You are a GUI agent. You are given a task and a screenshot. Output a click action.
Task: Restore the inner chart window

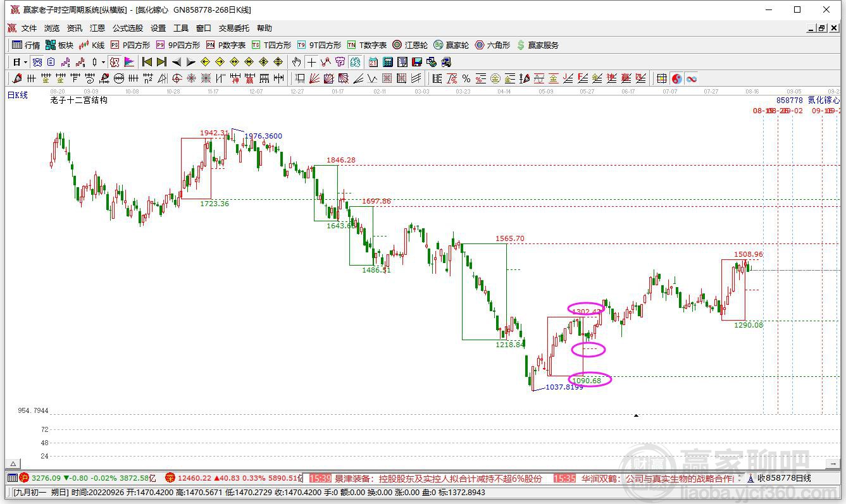coord(822,28)
